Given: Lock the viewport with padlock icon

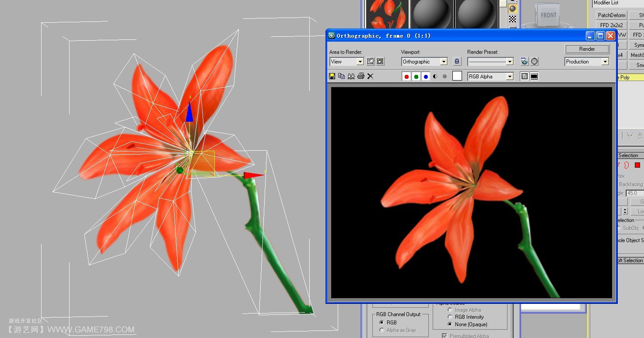Looking at the screenshot, I should click(x=457, y=62).
